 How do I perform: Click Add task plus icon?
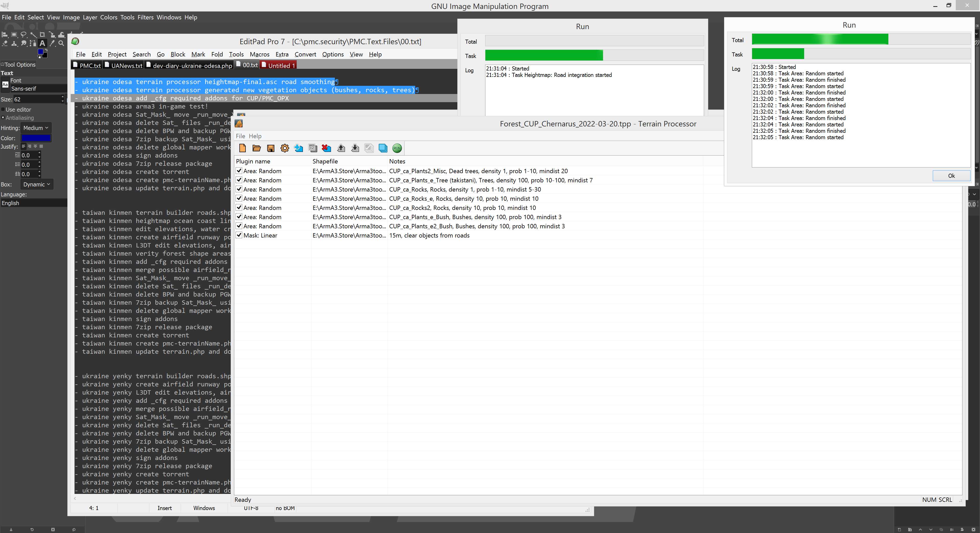[299, 148]
